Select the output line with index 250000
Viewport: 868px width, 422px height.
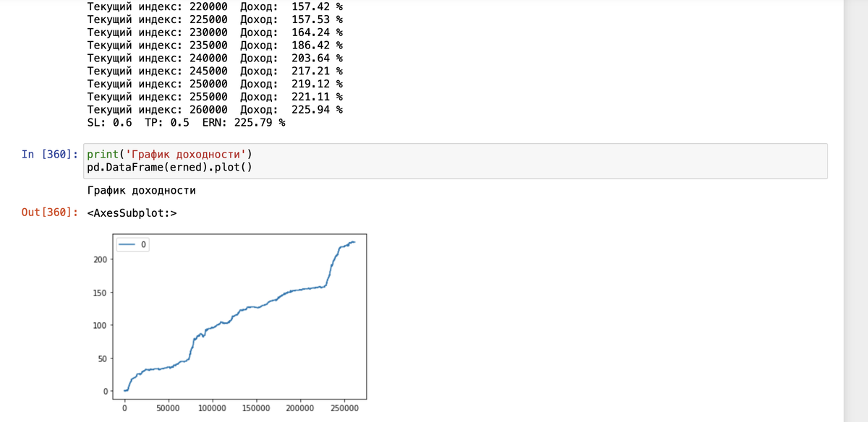pyautogui.click(x=215, y=83)
